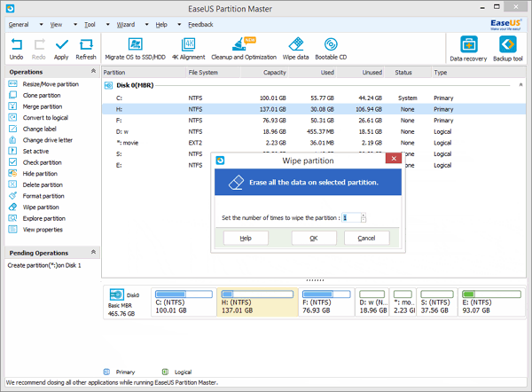Select the *: movie EXT2 row
The width and height of the screenshot is (532, 392).
point(314,143)
